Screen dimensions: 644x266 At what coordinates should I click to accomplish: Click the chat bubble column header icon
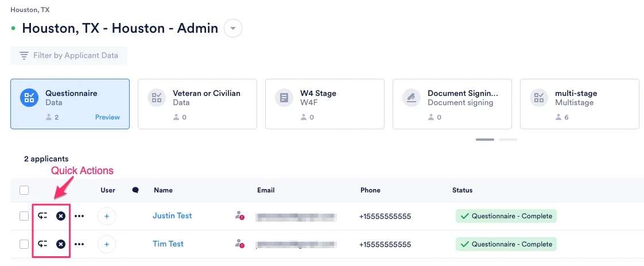[135, 190]
